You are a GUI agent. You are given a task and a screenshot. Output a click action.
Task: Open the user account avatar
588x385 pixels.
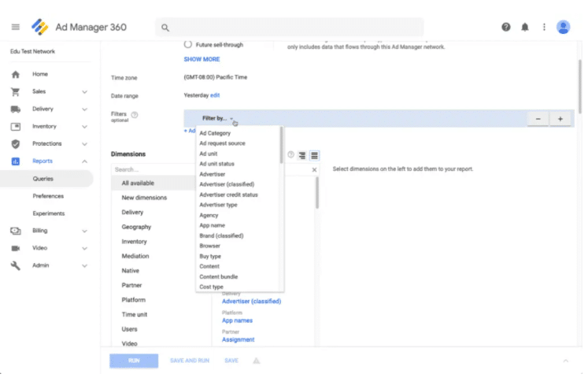[x=564, y=27]
